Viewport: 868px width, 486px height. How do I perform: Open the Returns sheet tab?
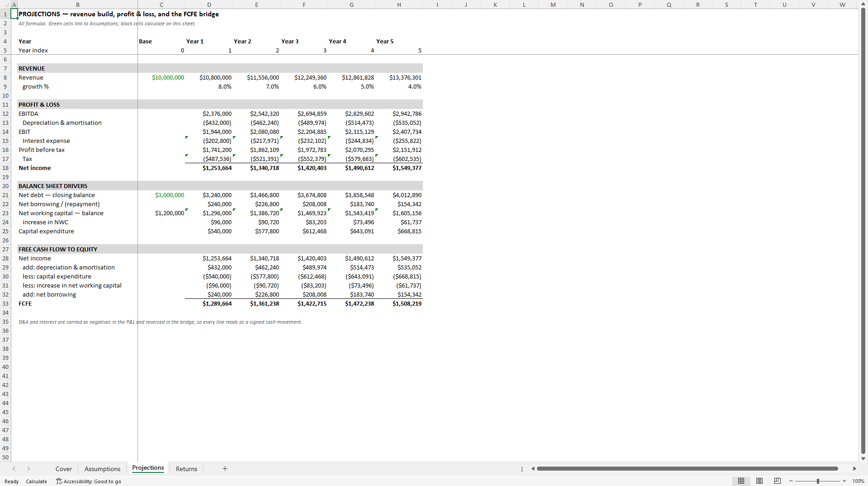click(x=186, y=469)
